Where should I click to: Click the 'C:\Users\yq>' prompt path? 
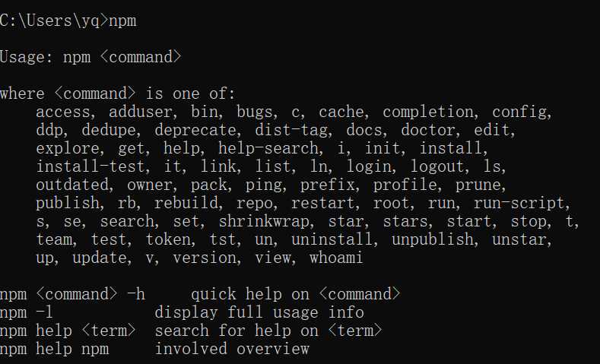point(54,21)
